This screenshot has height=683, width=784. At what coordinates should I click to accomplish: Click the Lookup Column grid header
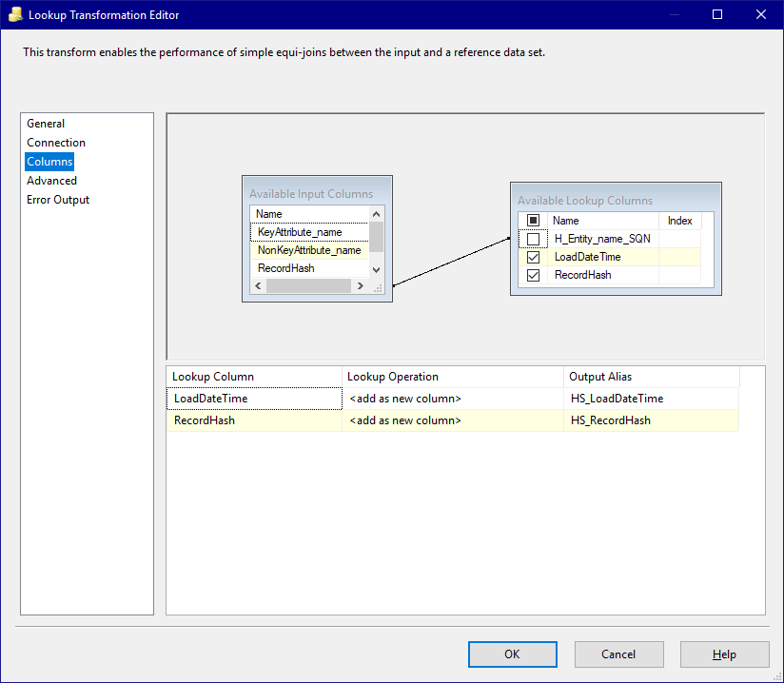[x=254, y=377]
